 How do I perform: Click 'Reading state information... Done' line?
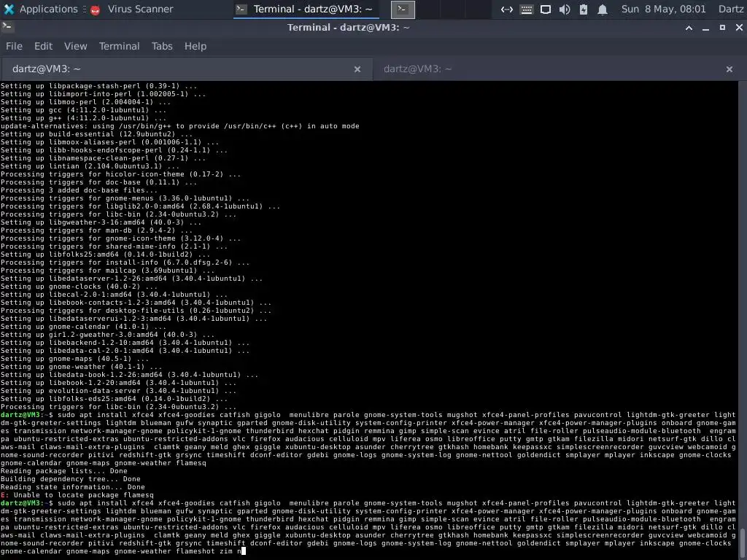(72, 486)
